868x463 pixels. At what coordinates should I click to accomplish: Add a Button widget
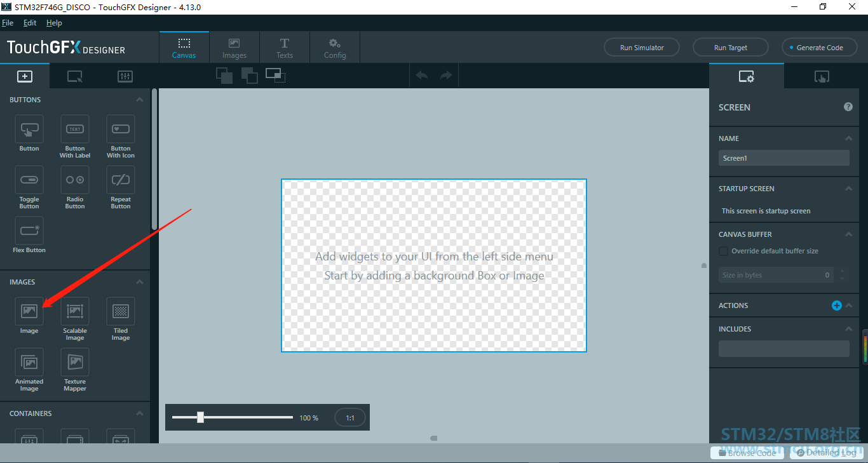tap(29, 129)
